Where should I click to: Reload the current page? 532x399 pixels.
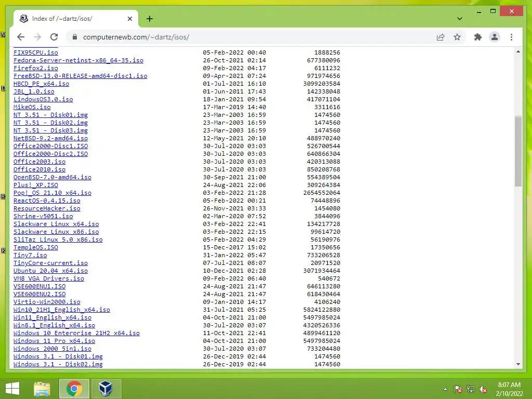(x=54, y=37)
